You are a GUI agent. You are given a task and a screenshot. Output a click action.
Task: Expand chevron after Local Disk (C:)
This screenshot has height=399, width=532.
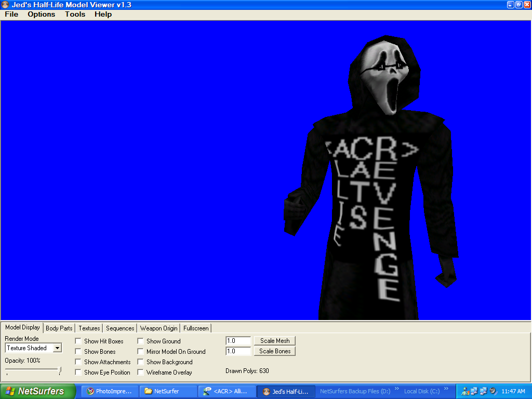[x=446, y=389]
